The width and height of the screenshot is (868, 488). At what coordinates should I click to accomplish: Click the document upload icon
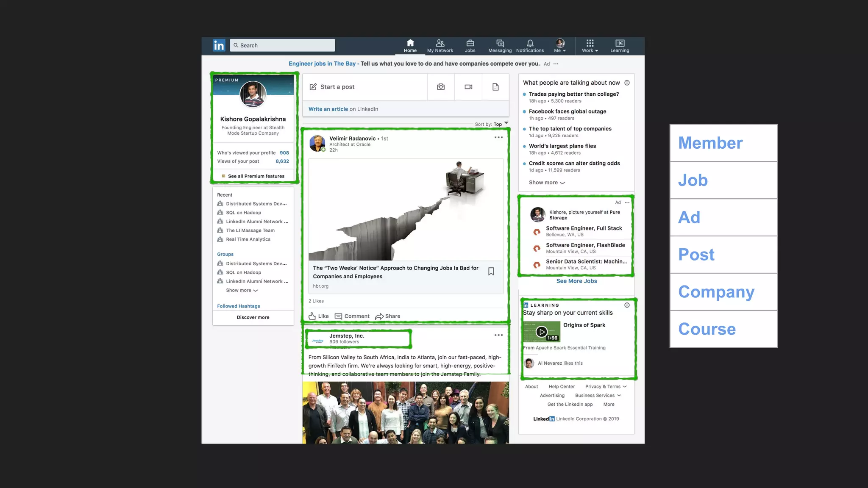[x=495, y=87]
